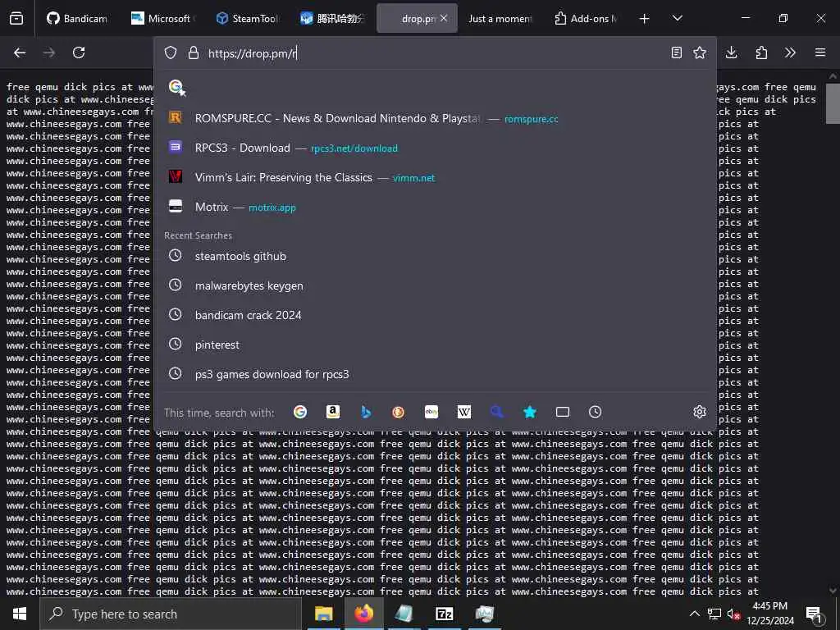Search within open Tabs shortcut
This screenshot has width=840, height=630.
[x=563, y=412]
